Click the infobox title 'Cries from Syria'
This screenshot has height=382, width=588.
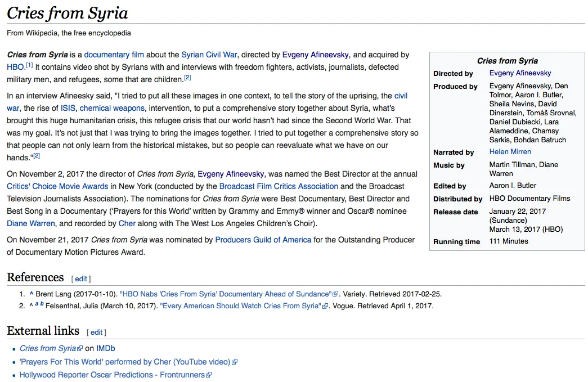pos(508,61)
